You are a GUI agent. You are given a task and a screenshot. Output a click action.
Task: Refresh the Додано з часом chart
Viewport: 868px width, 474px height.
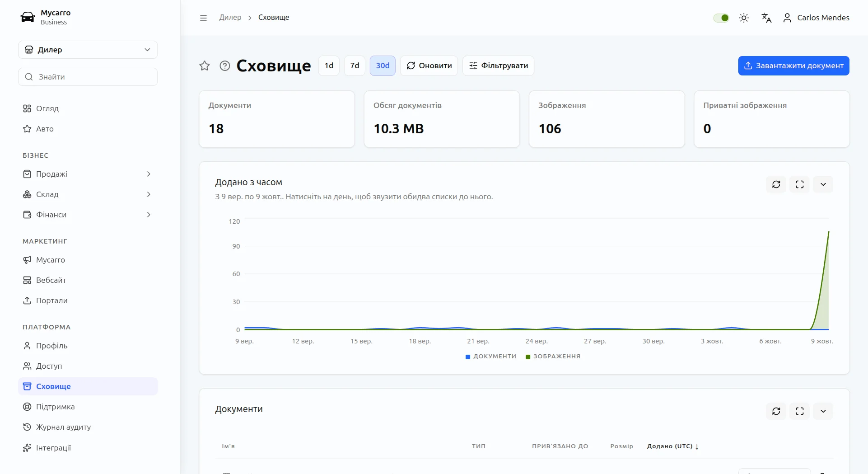[x=776, y=184]
